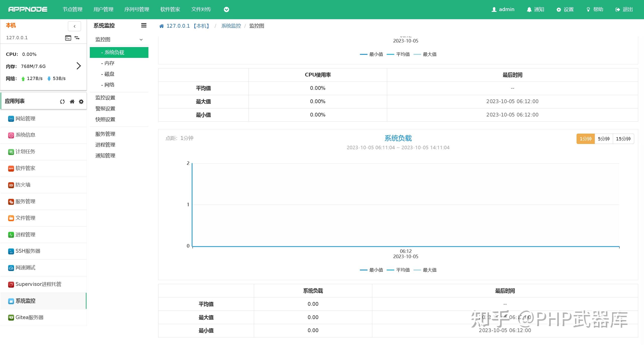Select the 5分钟 interval option
Image resolution: width=644 pixels, height=345 pixels.
604,139
